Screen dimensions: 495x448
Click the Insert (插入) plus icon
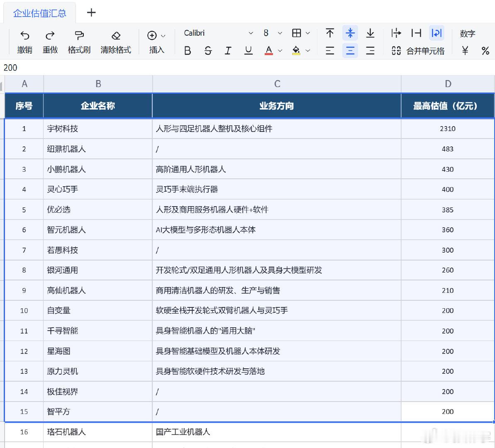coord(152,35)
